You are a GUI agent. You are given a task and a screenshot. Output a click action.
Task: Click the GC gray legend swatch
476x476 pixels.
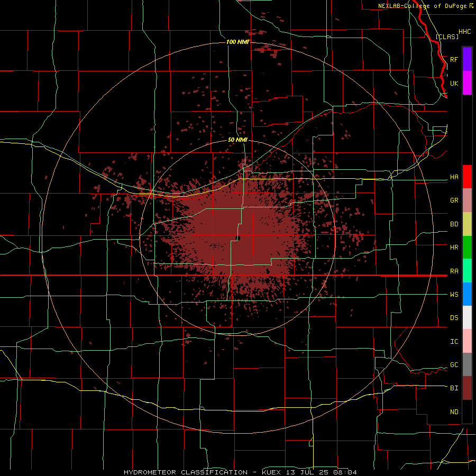pyautogui.click(x=467, y=364)
